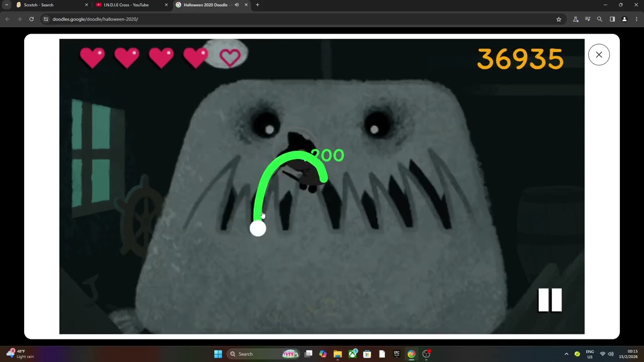Click the score 36935
The height and width of the screenshot is (362, 644).
520,59
